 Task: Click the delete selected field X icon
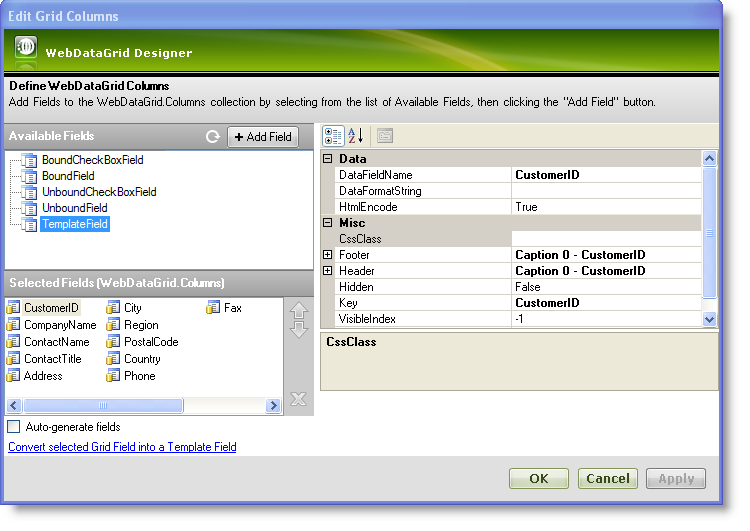(298, 398)
